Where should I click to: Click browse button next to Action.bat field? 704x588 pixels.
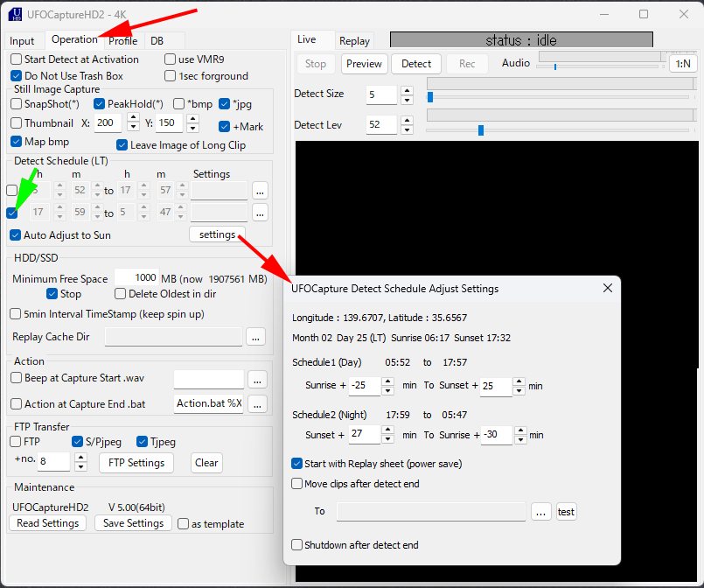tap(257, 404)
